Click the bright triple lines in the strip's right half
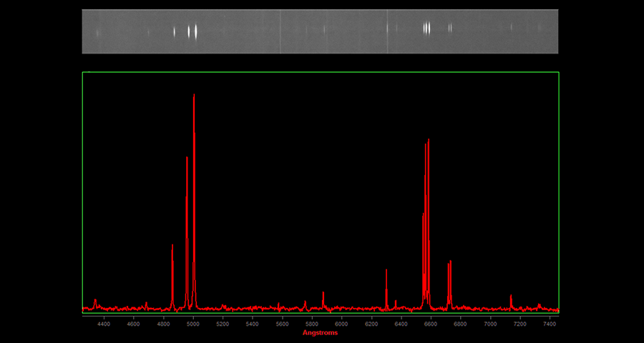The height and width of the screenshot is (343, 644). click(426, 29)
